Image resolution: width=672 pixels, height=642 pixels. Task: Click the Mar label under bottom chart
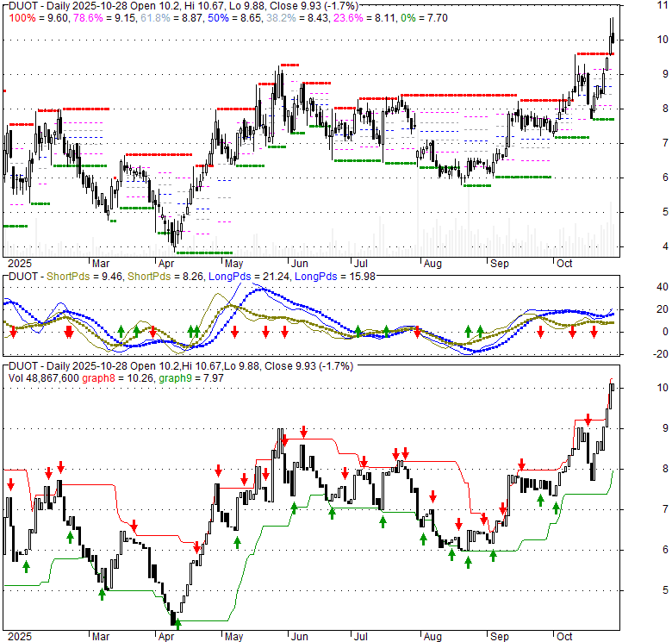101,637
